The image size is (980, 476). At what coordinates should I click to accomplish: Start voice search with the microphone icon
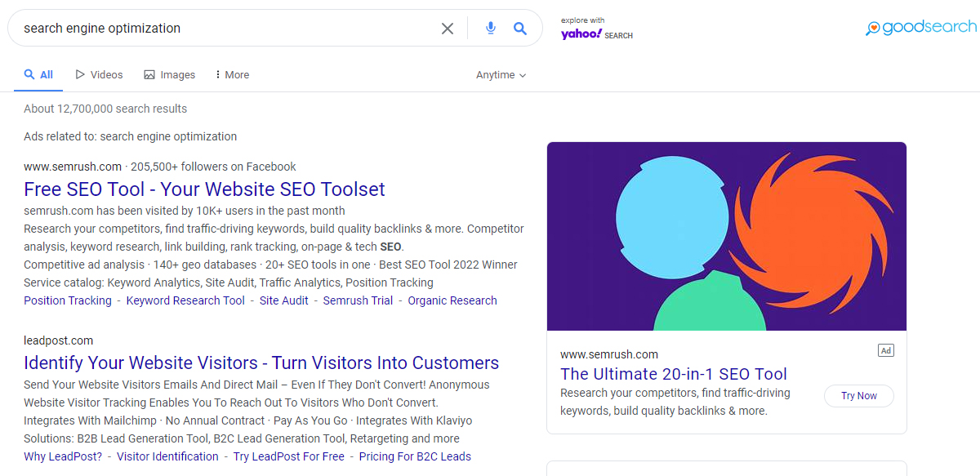click(x=491, y=29)
